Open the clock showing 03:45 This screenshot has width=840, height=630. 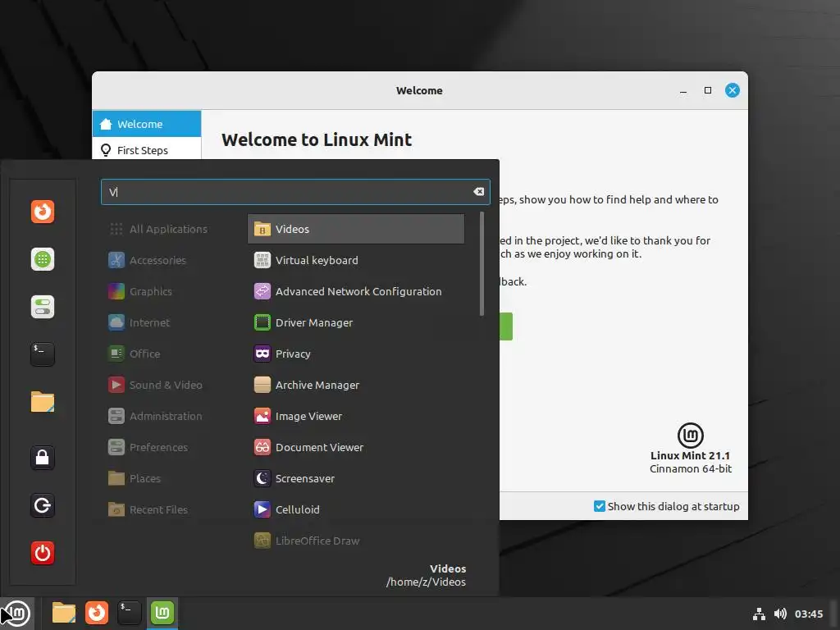pos(808,614)
